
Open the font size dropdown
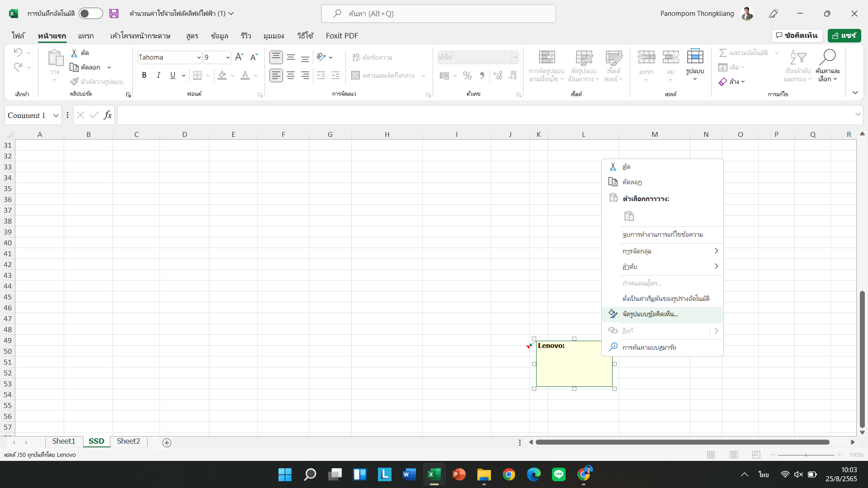pyautogui.click(x=228, y=57)
